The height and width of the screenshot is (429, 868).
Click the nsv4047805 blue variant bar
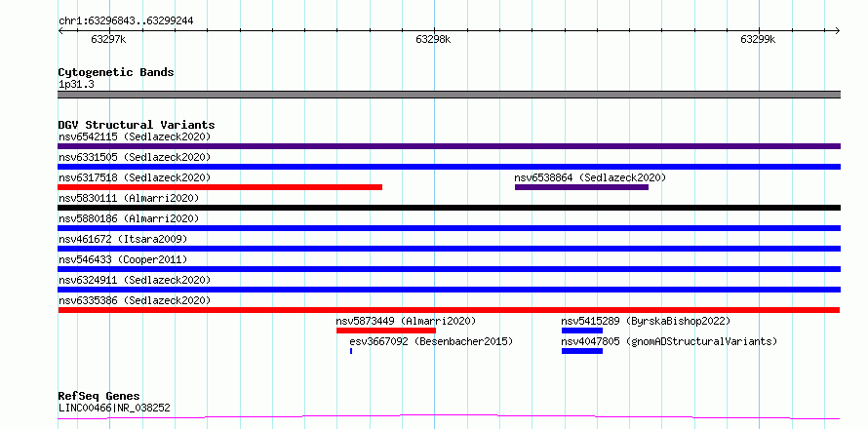click(x=582, y=351)
